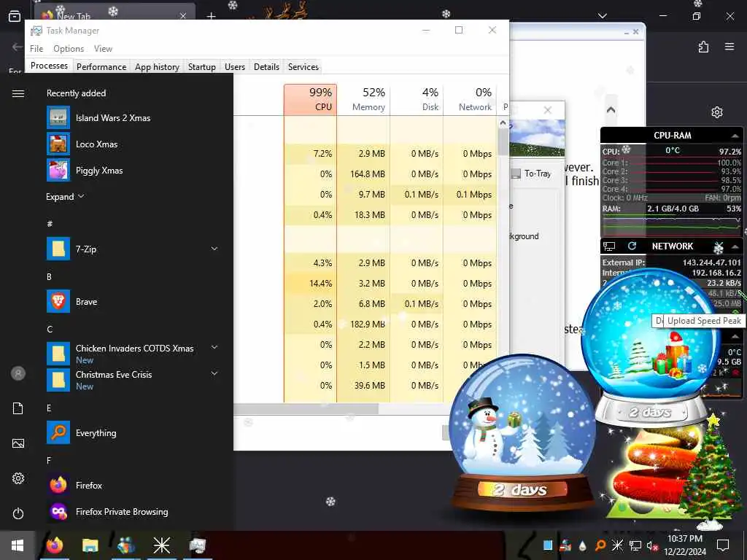747x560 pixels.
Task: Expand the 7-Zip folder
Action: [214, 249]
